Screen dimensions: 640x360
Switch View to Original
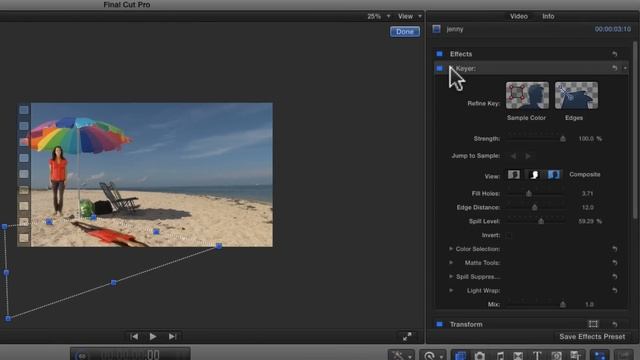(x=514, y=175)
